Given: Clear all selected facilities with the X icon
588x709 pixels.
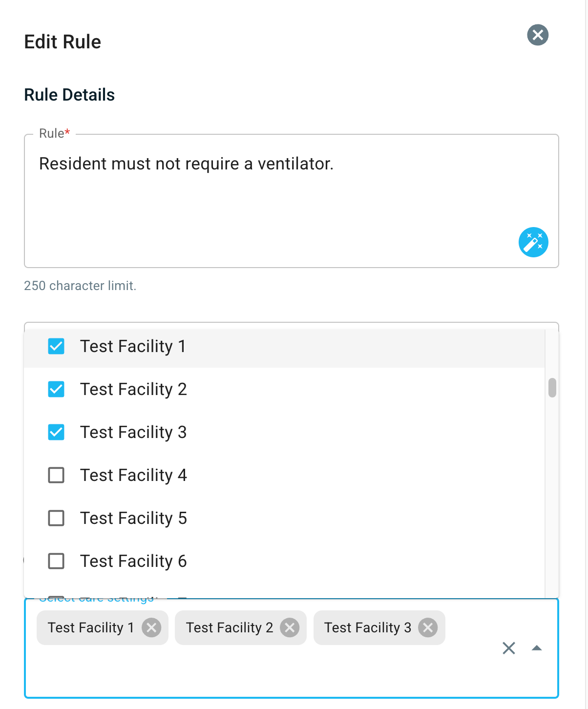Looking at the screenshot, I should click(x=509, y=648).
